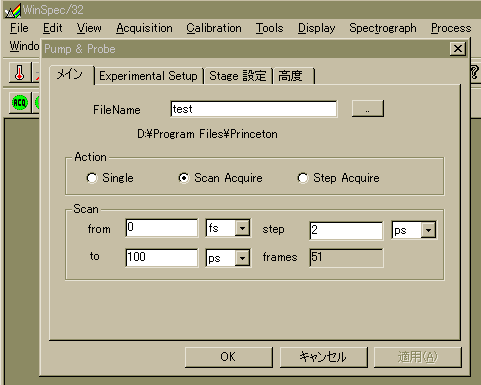Image resolution: width=481 pixels, height=385 pixels.
Task: Open the Edit menu
Action: pos(53,28)
